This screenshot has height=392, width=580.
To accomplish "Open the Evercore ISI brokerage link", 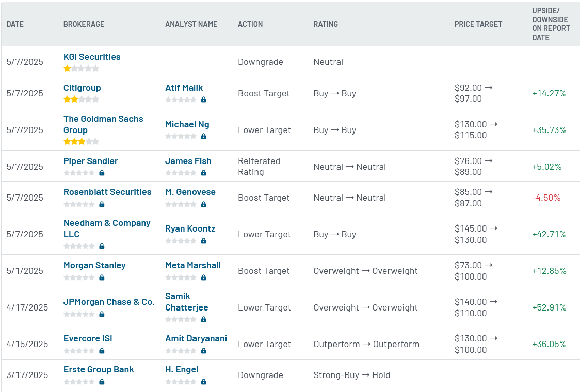I will click(x=88, y=338).
